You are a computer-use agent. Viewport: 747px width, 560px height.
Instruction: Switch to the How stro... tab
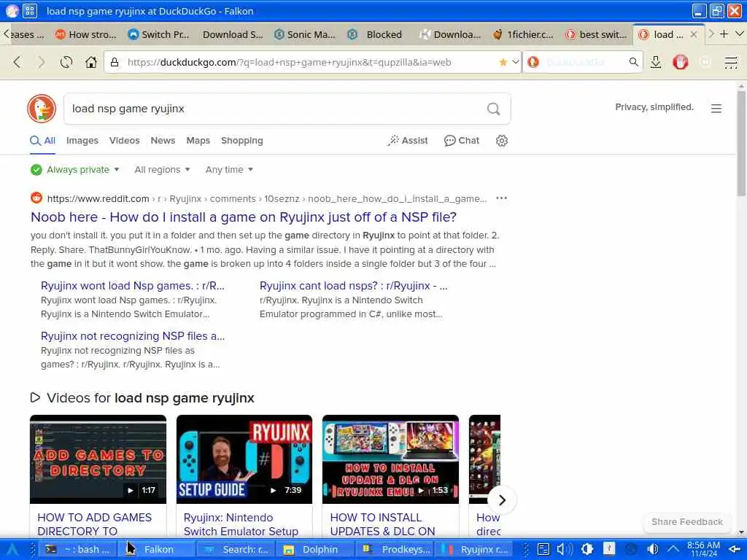coord(86,34)
